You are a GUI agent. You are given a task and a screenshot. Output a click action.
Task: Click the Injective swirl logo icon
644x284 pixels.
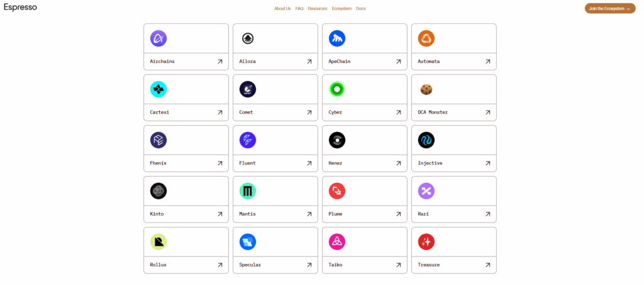pyautogui.click(x=426, y=140)
